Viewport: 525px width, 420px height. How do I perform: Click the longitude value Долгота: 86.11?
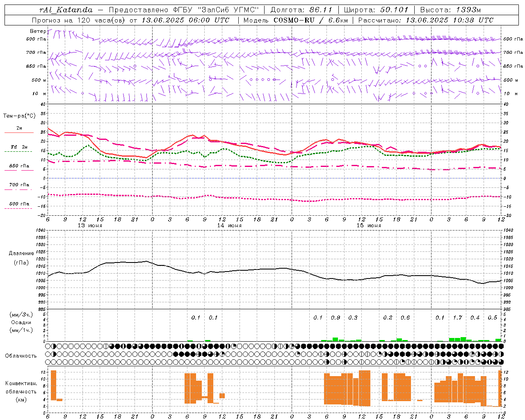[301, 10]
